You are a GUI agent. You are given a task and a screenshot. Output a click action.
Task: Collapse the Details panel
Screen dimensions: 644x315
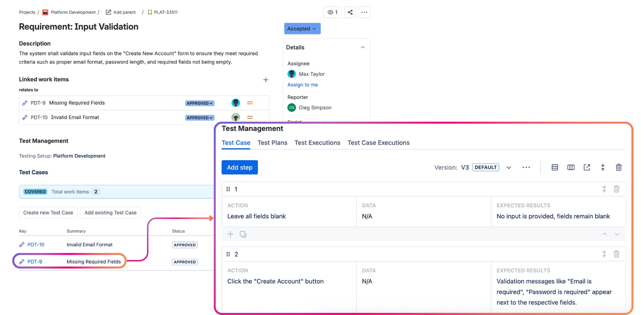tap(363, 47)
